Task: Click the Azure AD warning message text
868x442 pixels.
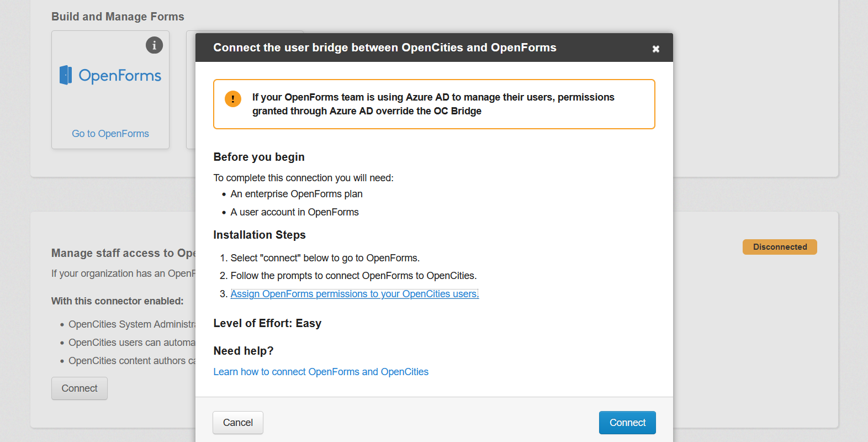Action: pos(433,104)
